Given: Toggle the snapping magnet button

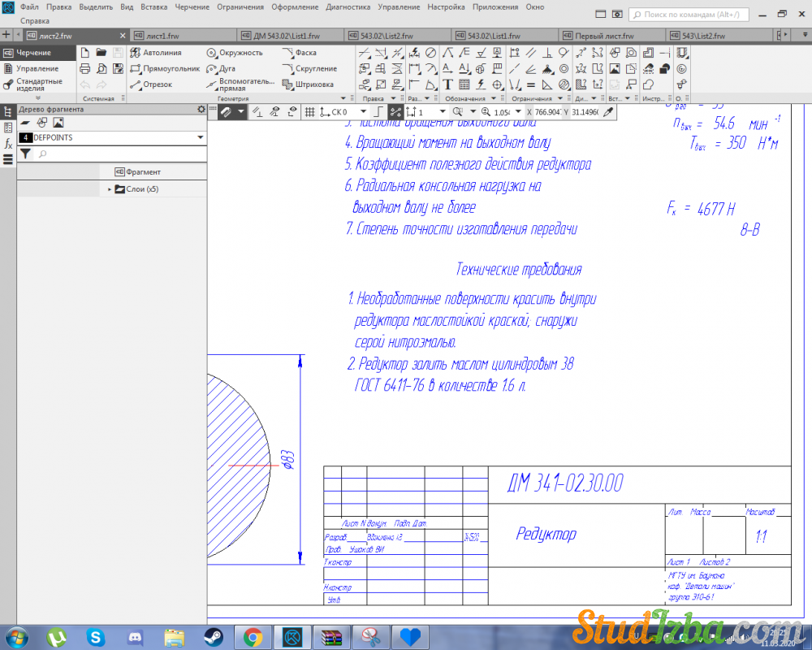Looking at the screenshot, I should [x=227, y=112].
